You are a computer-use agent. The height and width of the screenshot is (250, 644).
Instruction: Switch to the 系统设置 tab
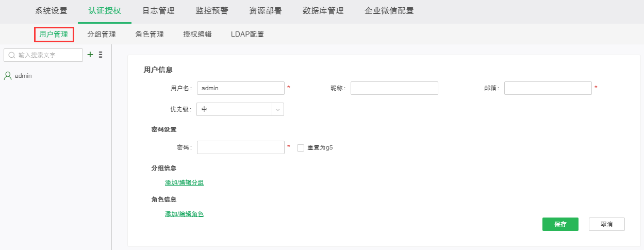tap(51, 11)
